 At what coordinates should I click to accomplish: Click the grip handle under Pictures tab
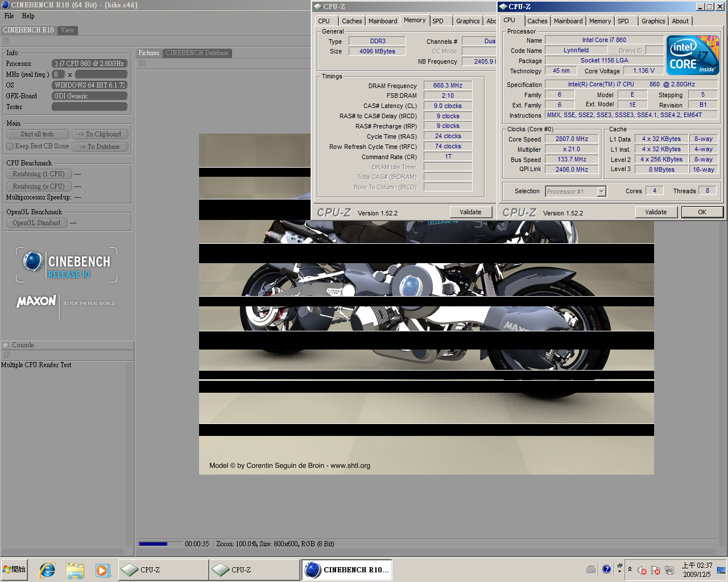[x=142, y=64]
